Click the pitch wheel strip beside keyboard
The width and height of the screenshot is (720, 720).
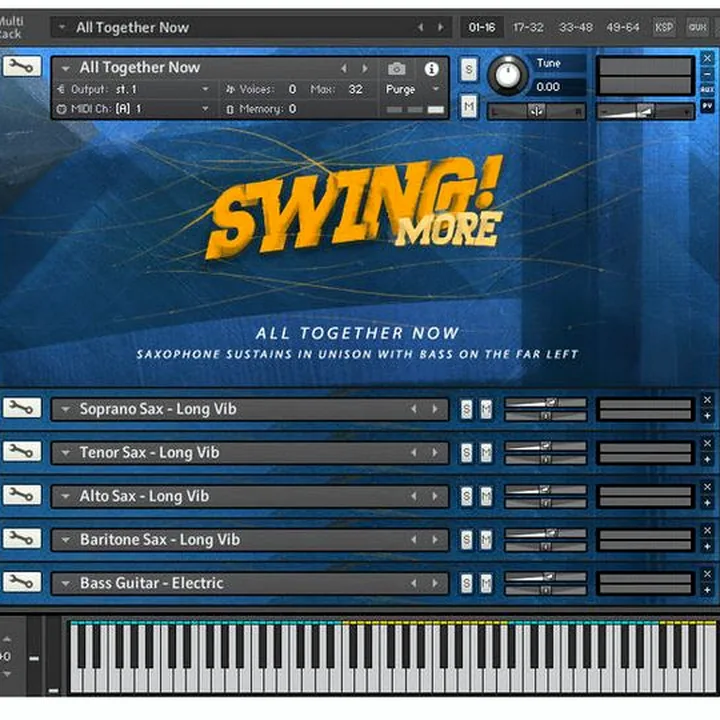tap(34, 656)
